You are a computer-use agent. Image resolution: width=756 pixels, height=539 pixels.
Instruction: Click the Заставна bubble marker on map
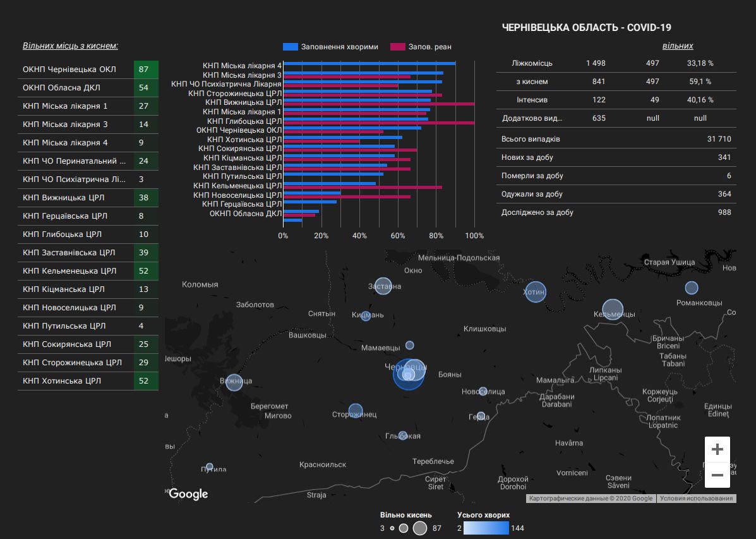pyautogui.click(x=383, y=287)
